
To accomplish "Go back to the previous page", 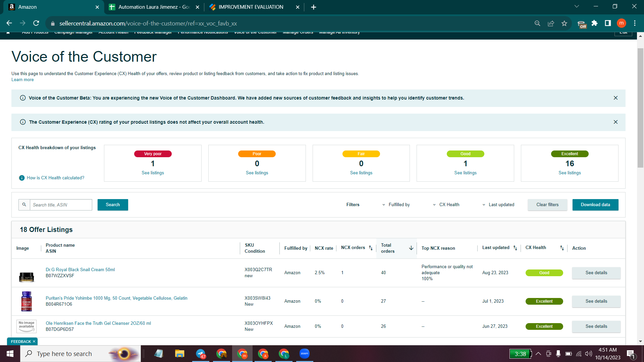I will [x=9, y=23].
